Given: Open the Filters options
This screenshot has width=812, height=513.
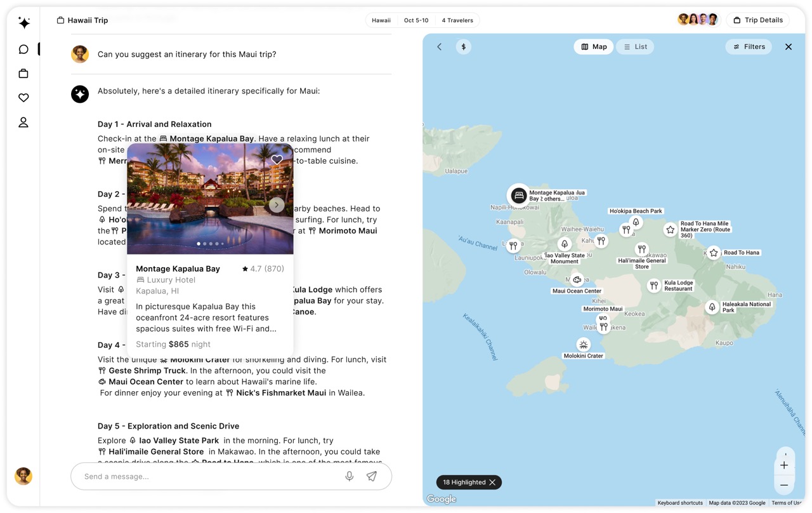Looking at the screenshot, I should tap(749, 47).
